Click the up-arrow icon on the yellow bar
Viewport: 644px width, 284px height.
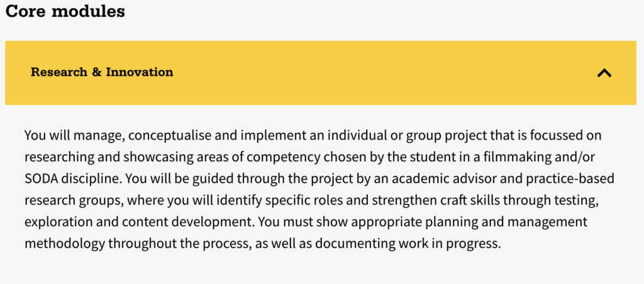coord(604,73)
